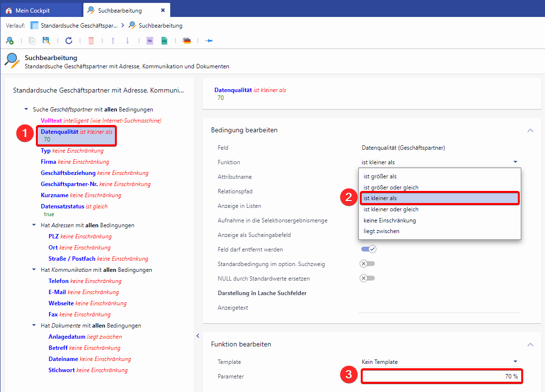Collapse the 'Bedingung bearbeiten' section

pyautogui.click(x=530, y=130)
